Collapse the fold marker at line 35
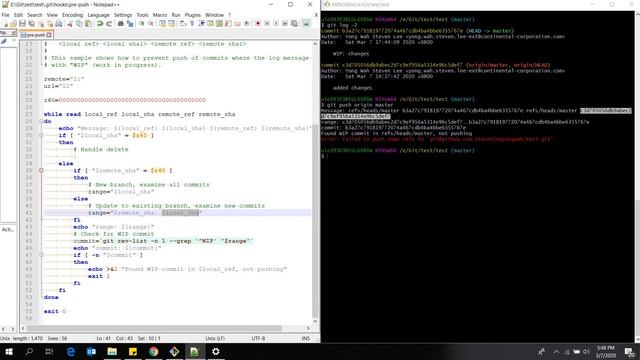The image size is (640, 360). [x=41, y=171]
